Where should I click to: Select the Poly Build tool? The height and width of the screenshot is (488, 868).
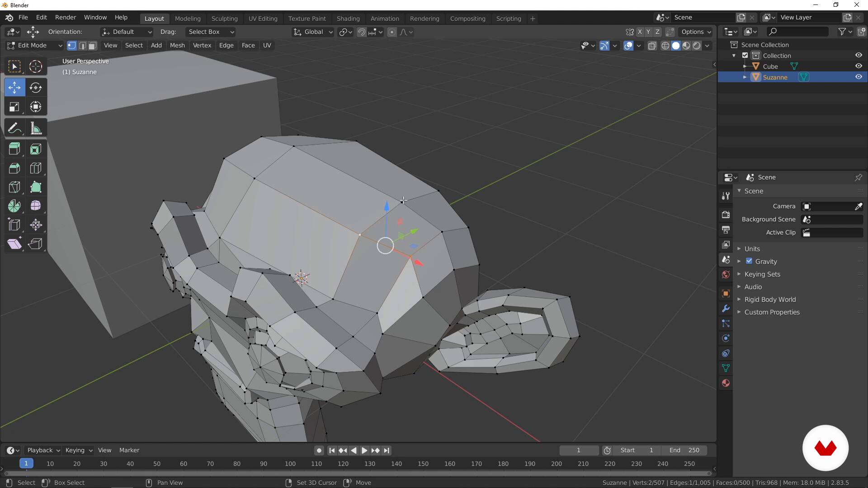pos(36,187)
